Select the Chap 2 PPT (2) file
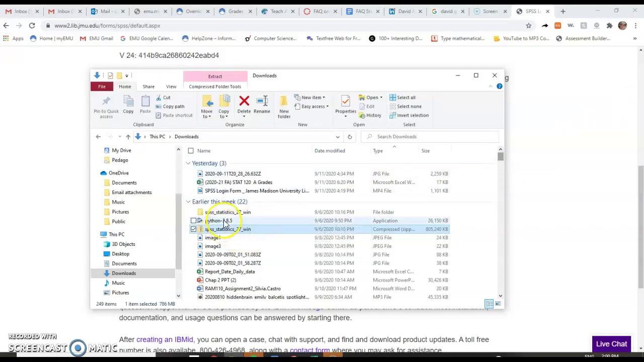The image size is (644, 362). pos(220,280)
